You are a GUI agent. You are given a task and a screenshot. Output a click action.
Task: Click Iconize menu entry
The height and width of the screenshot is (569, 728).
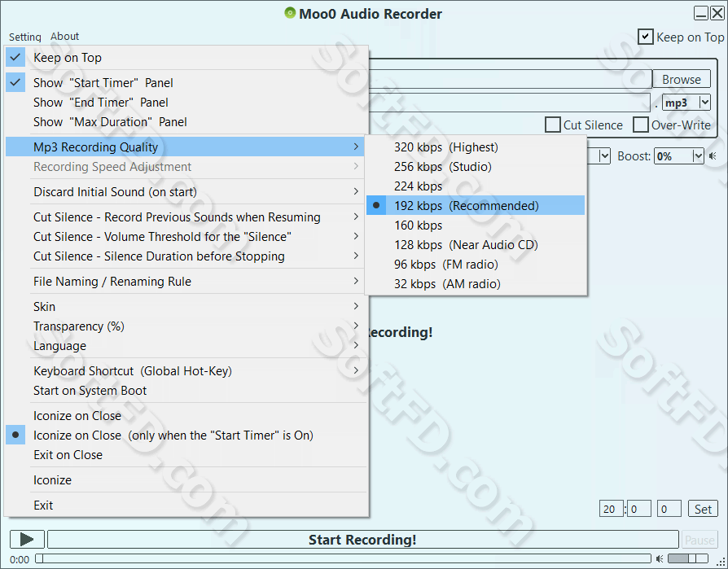point(186,479)
